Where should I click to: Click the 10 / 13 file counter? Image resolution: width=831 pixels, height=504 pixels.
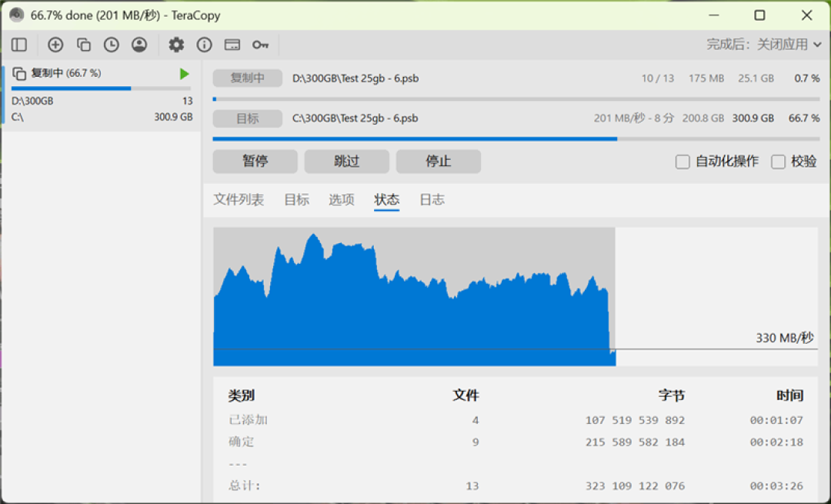[658, 78]
